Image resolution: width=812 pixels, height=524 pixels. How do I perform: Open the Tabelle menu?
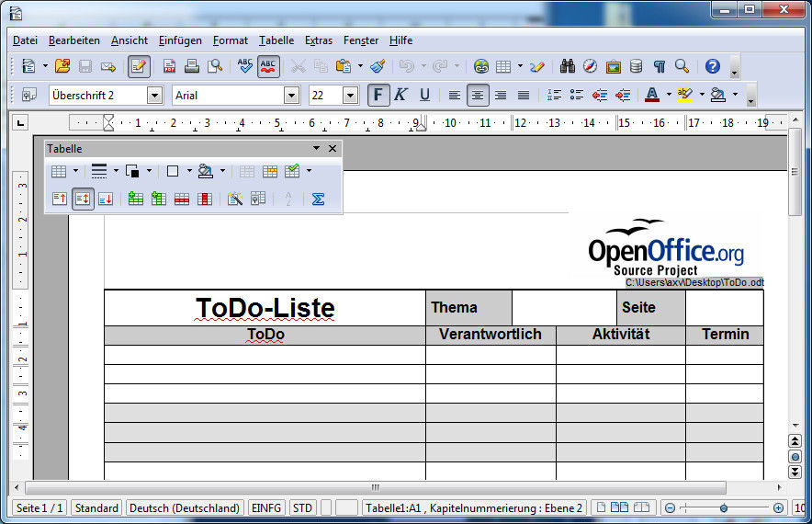[x=276, y=40]
